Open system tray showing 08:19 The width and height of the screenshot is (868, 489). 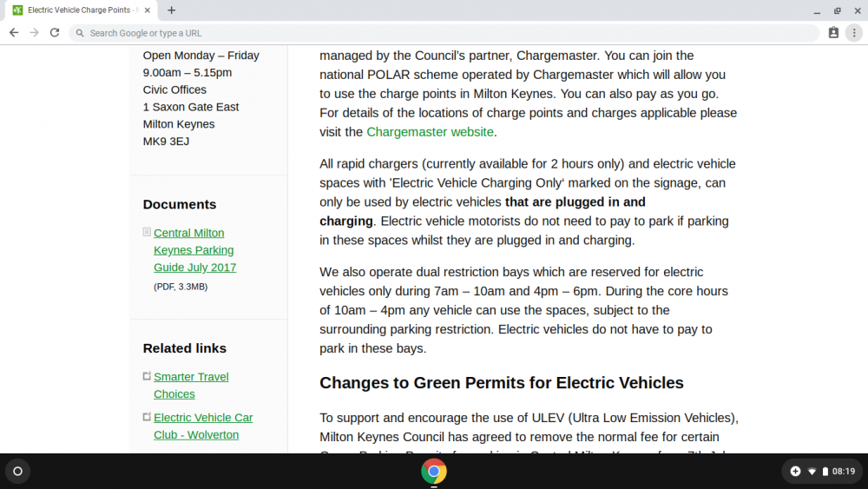[x=823, y=472]
